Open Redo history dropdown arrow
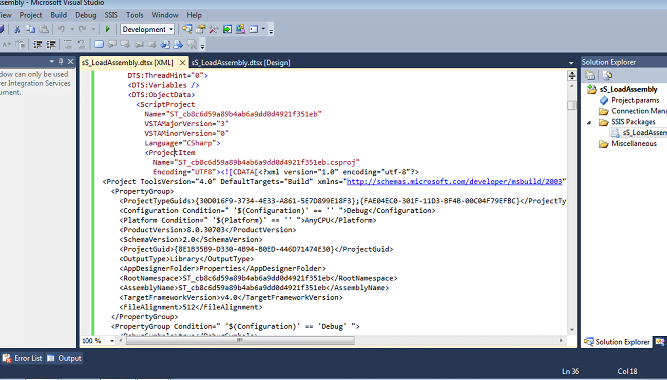 tap(93, 29)
